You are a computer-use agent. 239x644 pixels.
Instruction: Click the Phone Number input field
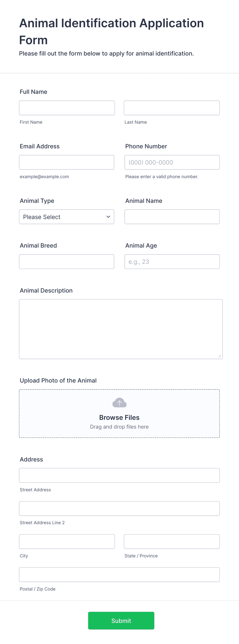click(x=172, y=162)
